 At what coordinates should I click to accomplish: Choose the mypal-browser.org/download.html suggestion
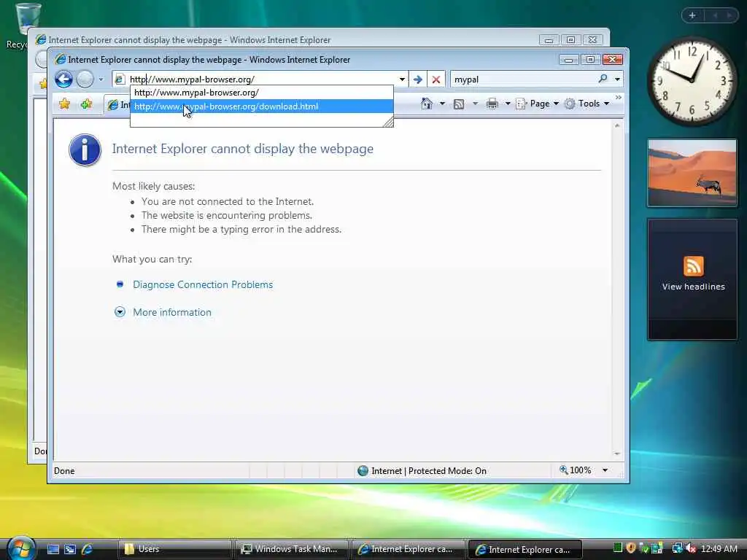point(262,106)
